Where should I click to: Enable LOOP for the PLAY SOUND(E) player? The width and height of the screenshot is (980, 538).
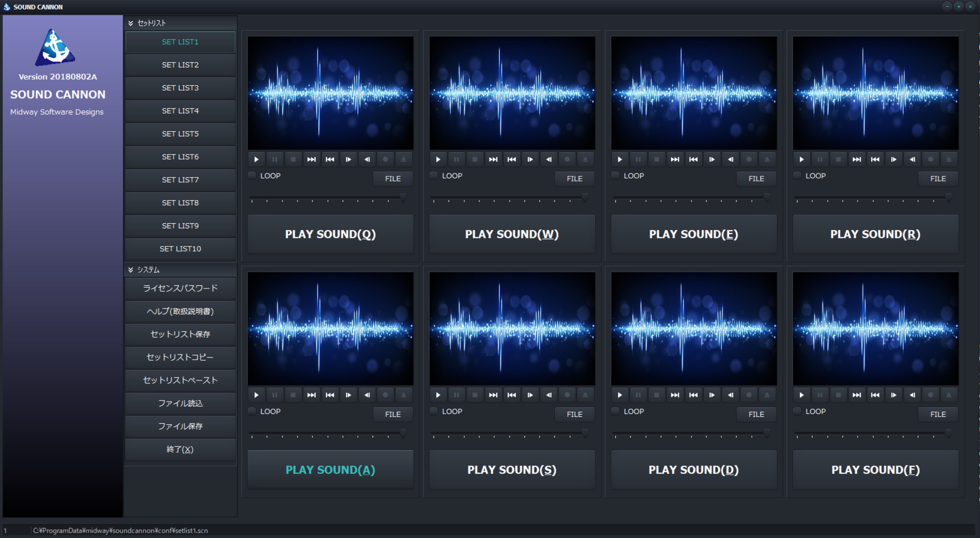(616, 176)
